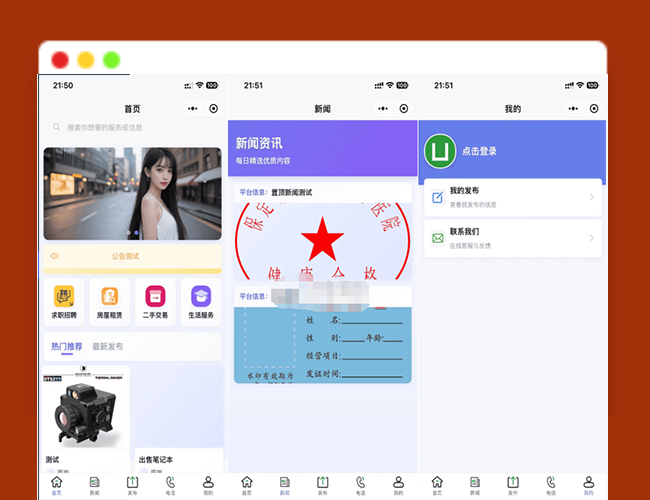Click the 测试 product title
The height and width of the screenshot is (500, 650).
click(52, 459)
